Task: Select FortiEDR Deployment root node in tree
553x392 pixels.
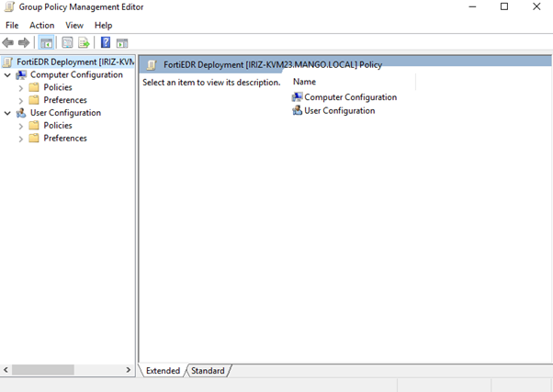Action: 75,62
